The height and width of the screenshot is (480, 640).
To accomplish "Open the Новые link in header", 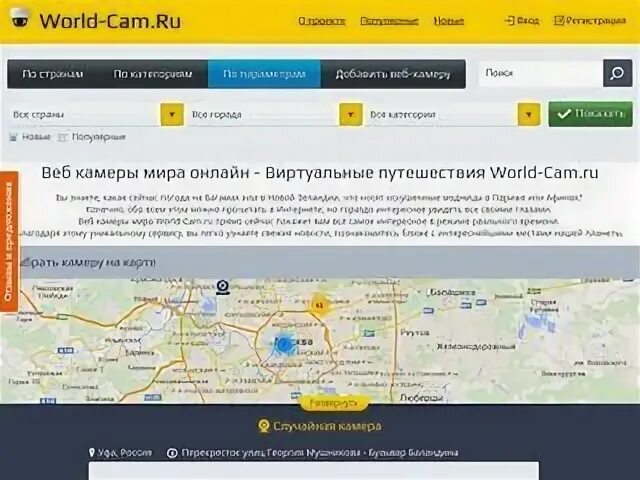I will pos(449,21).
